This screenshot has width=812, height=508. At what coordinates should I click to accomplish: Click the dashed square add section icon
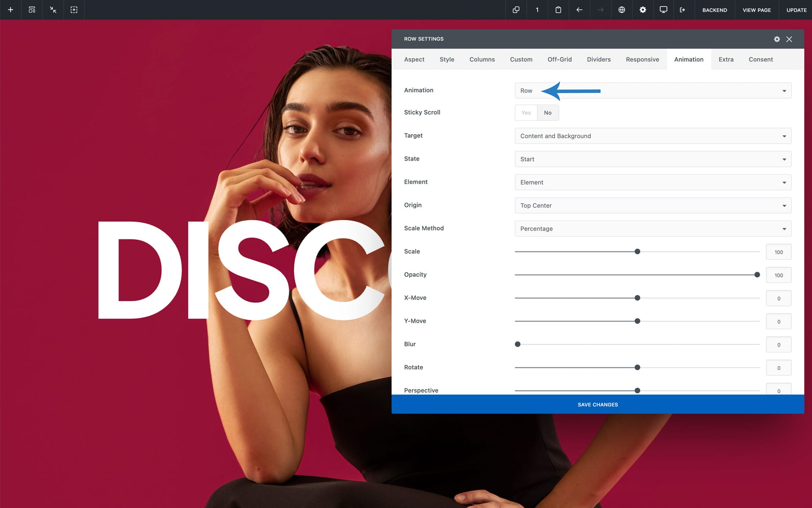pyautogui.click(x=74, y=10)
